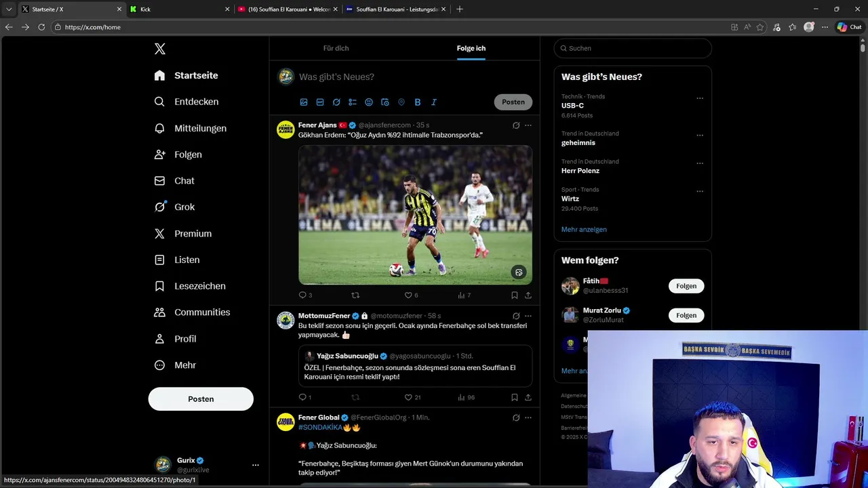Open Lesezeichen bookmarks

189,286
